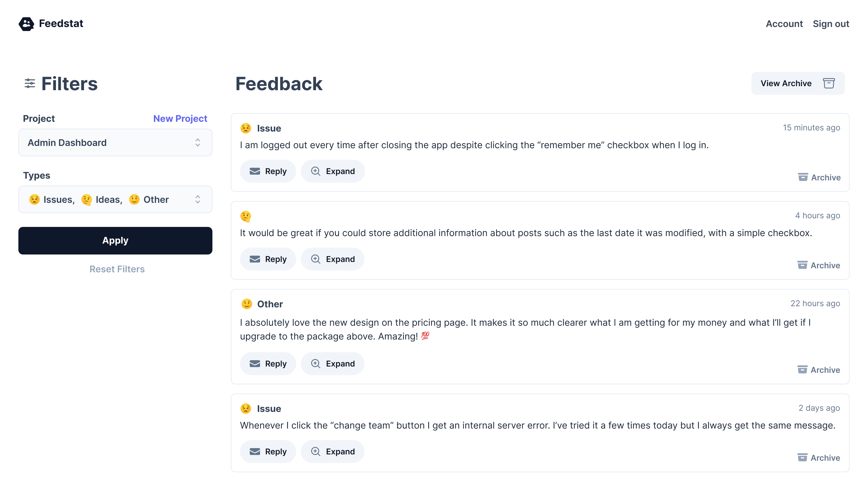
Task: Click the archive icon on the Other feedback
Action: coord(802,370)
